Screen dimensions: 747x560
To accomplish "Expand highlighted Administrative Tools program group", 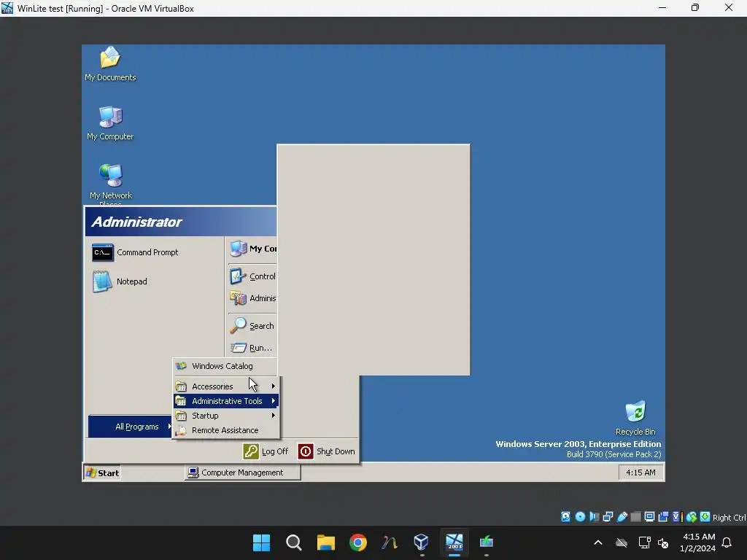I will tap(226, 401).
